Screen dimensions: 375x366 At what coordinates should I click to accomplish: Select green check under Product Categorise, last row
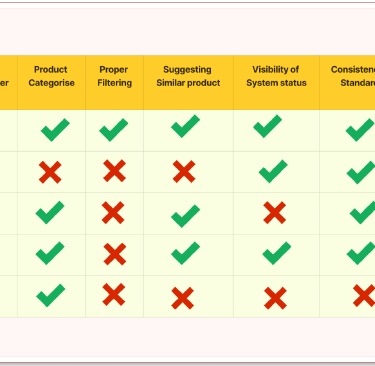(51, 295)
